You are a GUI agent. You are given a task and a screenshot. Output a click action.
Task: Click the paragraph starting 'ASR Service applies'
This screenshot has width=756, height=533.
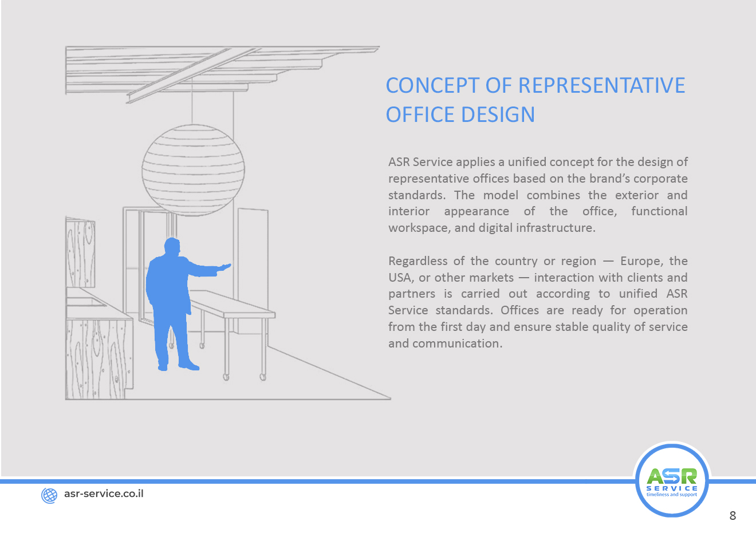pos(538,195)
